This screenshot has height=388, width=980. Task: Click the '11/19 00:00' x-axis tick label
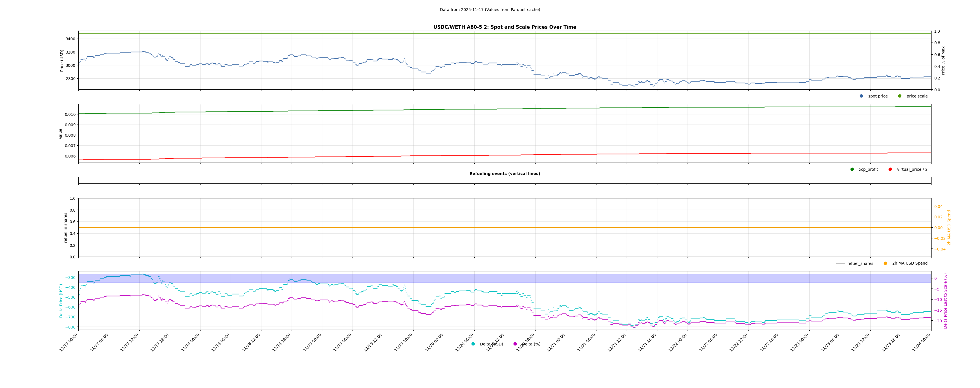[x=313, y=342]
